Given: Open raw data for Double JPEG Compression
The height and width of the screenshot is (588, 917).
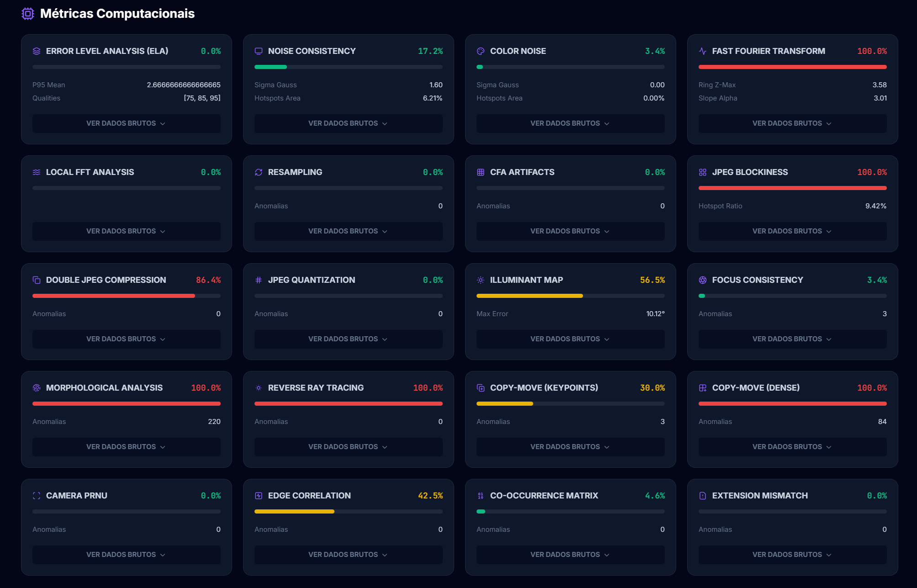Looking at the screenshot, I should (x=126, y=339).
